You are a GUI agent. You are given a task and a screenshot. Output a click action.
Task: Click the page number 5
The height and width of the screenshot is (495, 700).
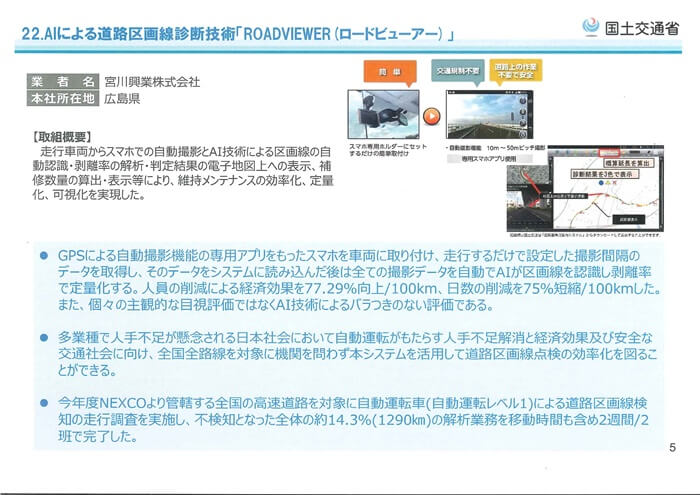673,447
